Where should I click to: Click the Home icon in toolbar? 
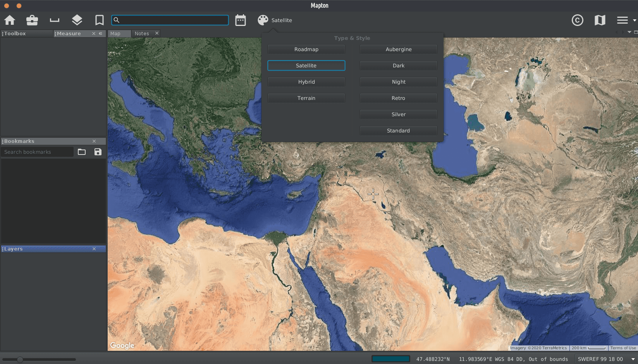pyautogui.click(x=10, y=20)
